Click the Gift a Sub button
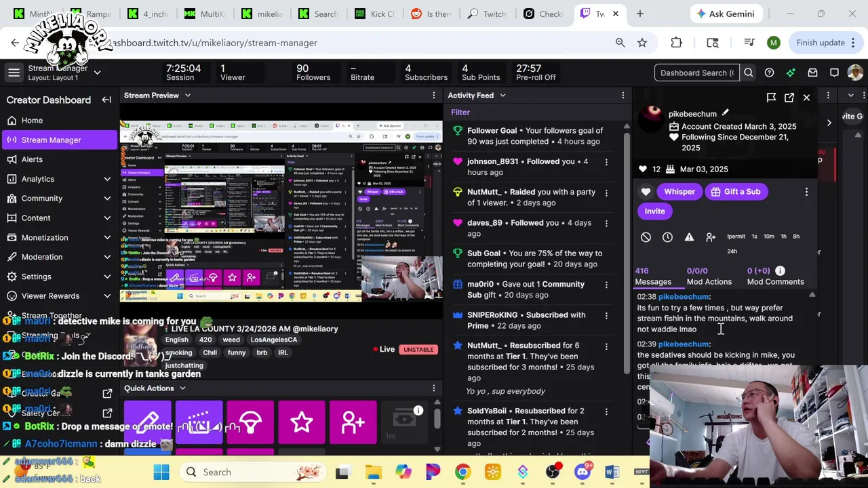Viewport: 868px width, 488px height. (736, 192)
